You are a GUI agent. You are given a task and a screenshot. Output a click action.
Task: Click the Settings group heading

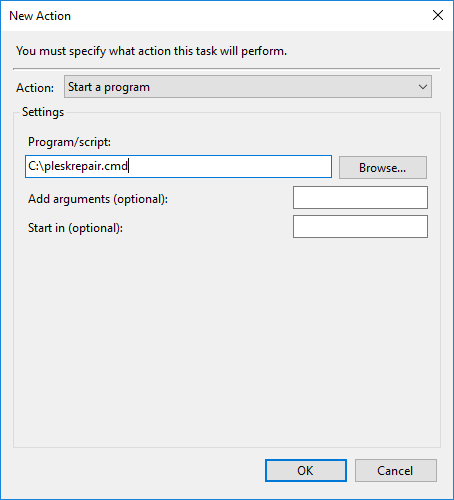pos(43,112)
